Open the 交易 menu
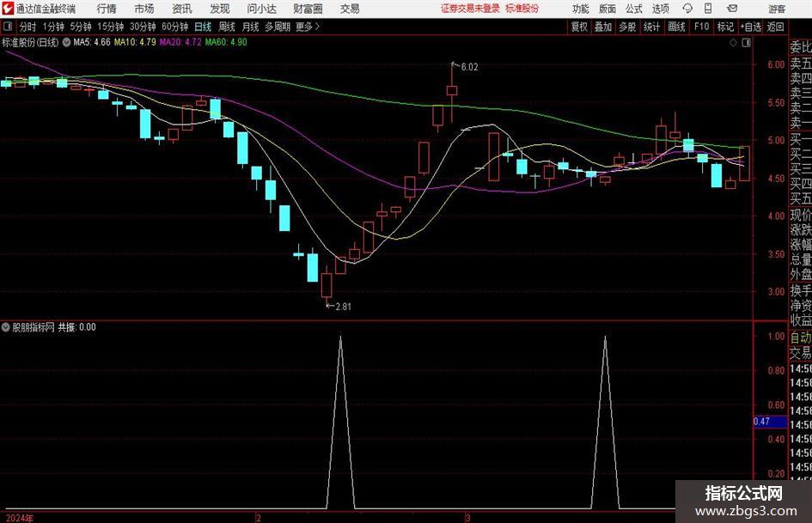The image size is (812, 523). 350,9
